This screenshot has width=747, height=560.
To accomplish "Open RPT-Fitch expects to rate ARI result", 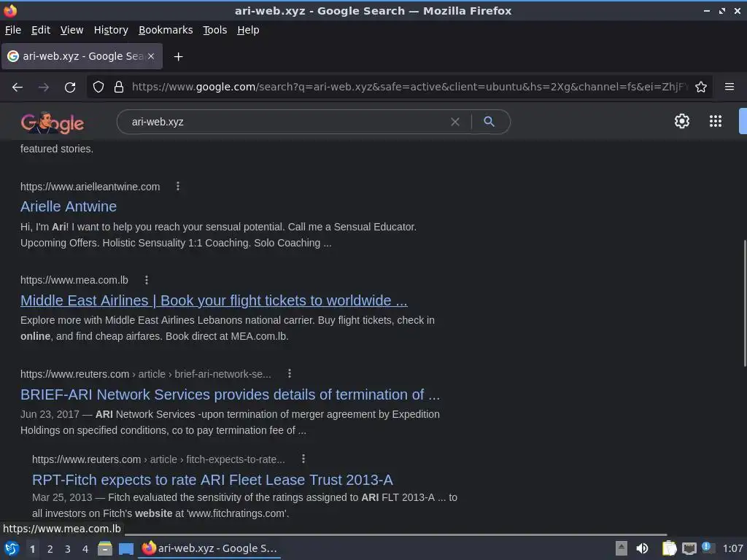I will coord(212,480).
